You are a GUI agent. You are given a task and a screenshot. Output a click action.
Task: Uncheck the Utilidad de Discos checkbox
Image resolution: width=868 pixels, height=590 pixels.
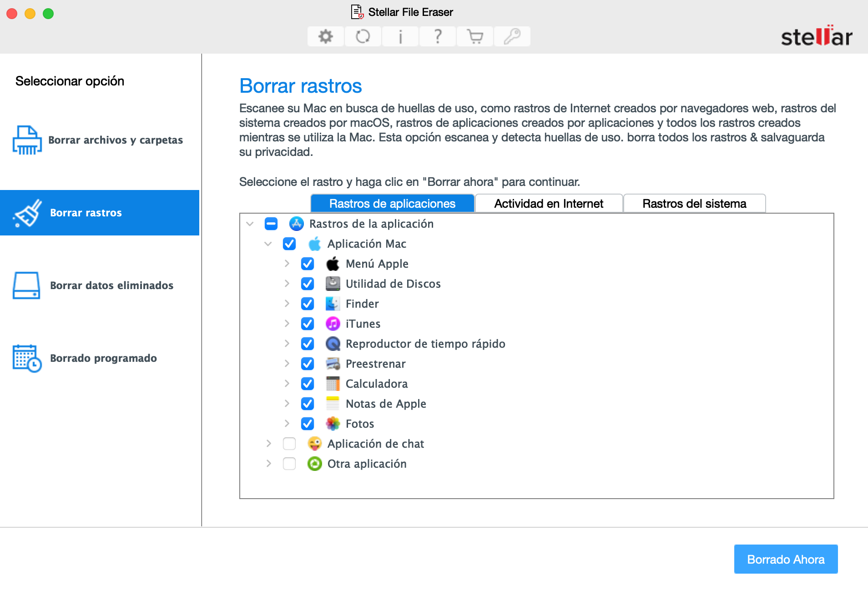pos(308,284)
